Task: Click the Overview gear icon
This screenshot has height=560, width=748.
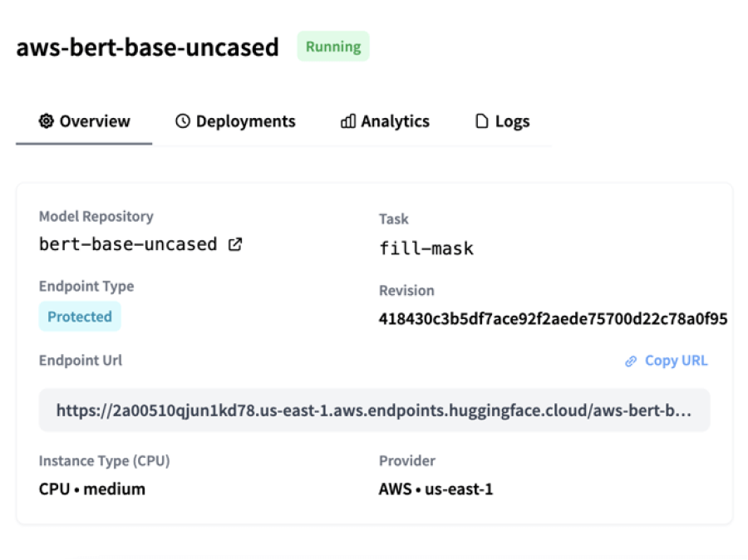Action: (47, 121)
